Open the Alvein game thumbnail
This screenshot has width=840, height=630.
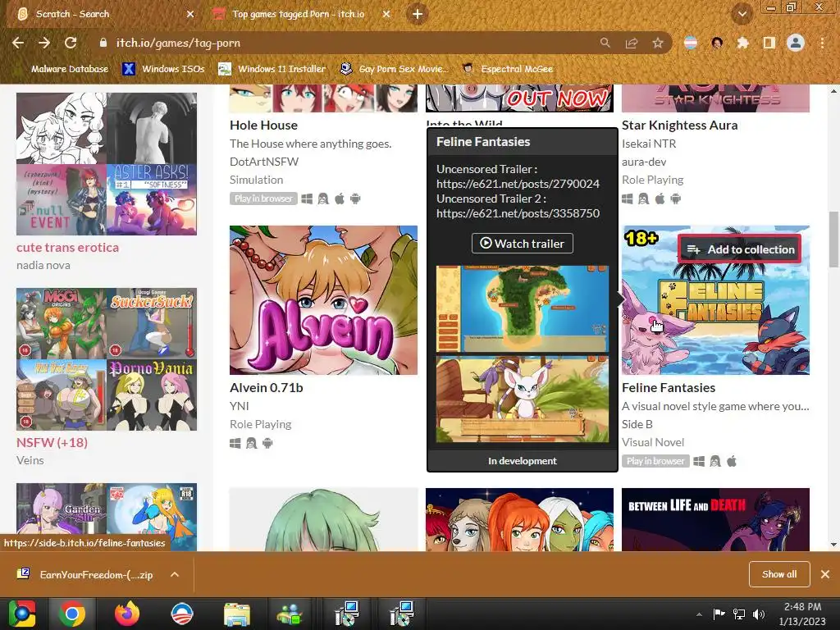pos(323,300)
